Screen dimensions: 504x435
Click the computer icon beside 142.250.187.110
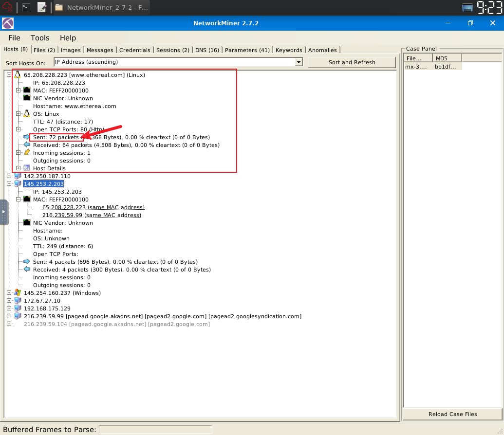18,176
